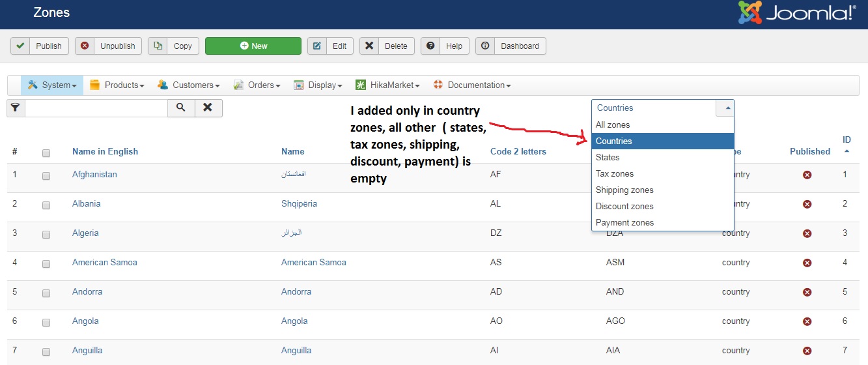The height and width of the screenshot is (365, 868).
Task: Open the Orders menu
Action: (x=257, y=85)
